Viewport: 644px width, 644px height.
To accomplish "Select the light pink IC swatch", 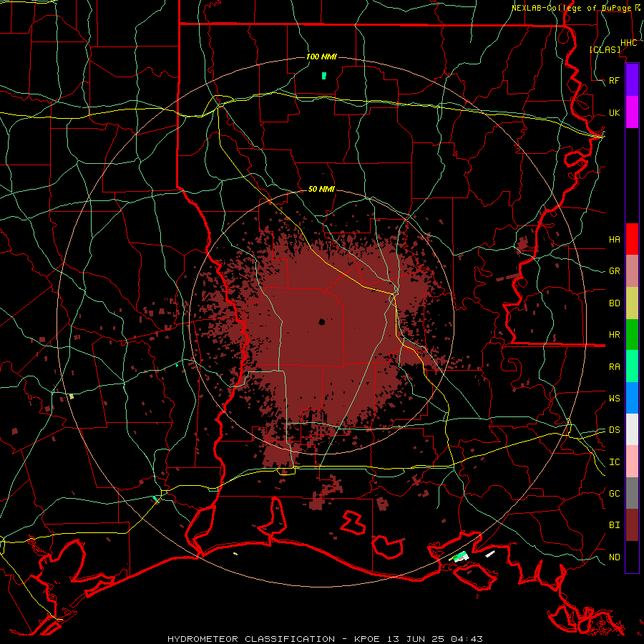I will click(x=632, y=462).
